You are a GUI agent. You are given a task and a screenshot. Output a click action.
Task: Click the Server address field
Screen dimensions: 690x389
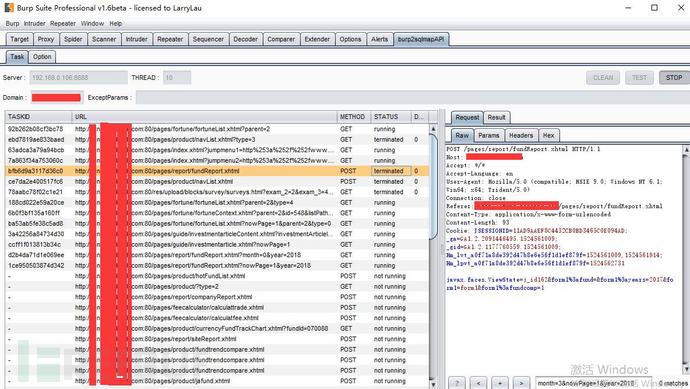pos(78,77)
